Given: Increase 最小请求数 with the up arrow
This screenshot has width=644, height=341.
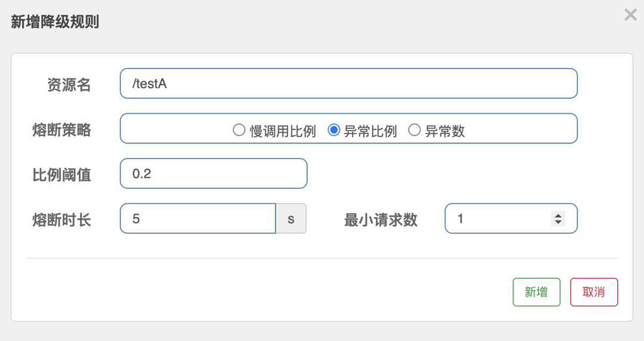Looking at the screenshot, I should point(558,215).
